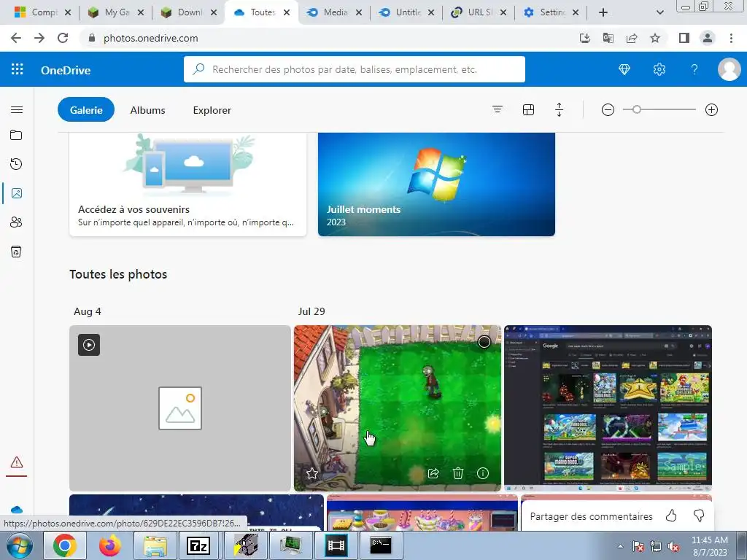Click the thumbs down feedback icon
Viewport: 747px width, 560px height.
coord(699,516)
